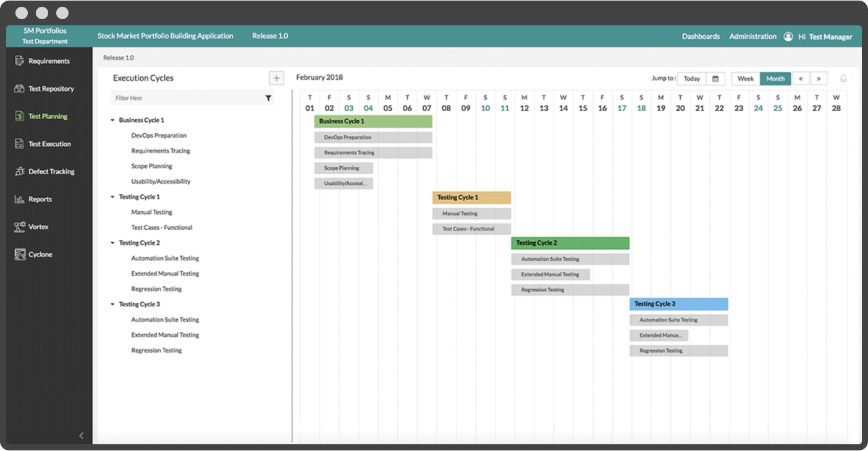Open Dashboards in the top menu
The image size is (868, 451).
pos(701,36)
